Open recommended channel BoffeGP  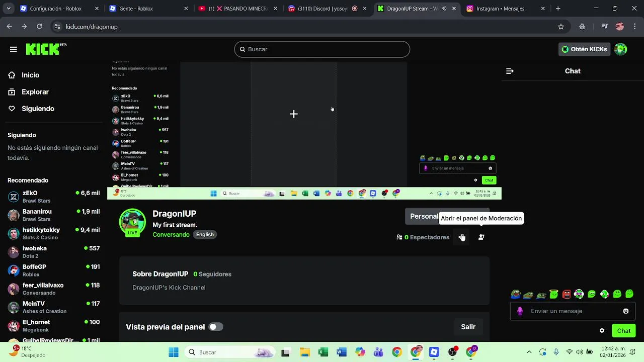53,270
